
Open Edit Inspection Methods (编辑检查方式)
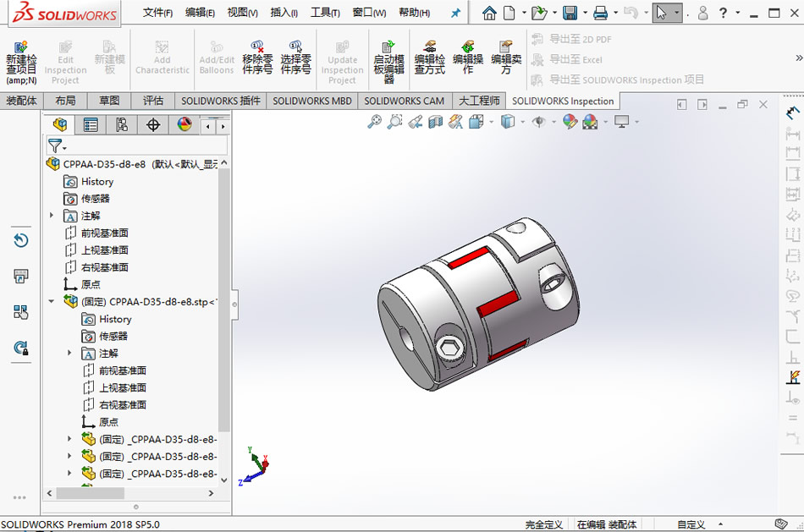coord(430,58)
